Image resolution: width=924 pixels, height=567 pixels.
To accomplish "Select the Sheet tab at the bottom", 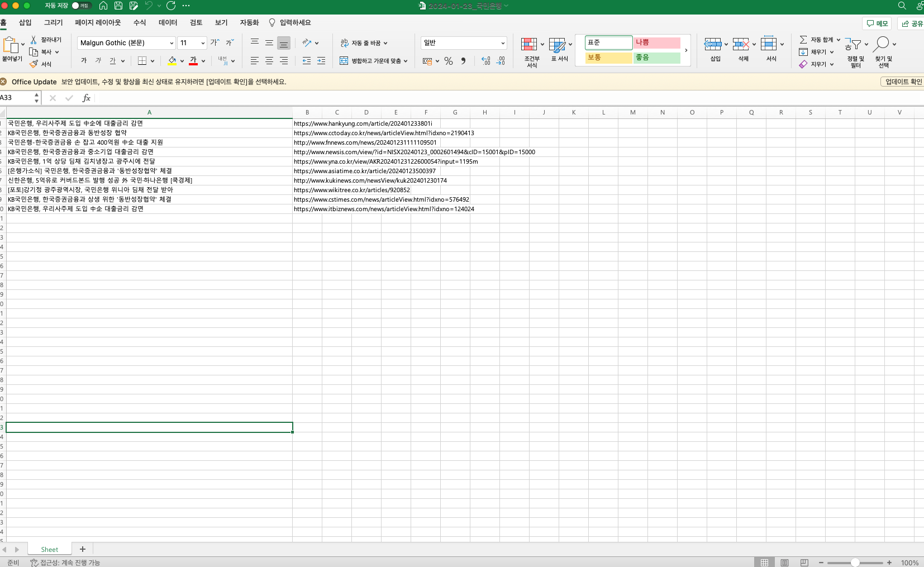I will coord(50,549).
